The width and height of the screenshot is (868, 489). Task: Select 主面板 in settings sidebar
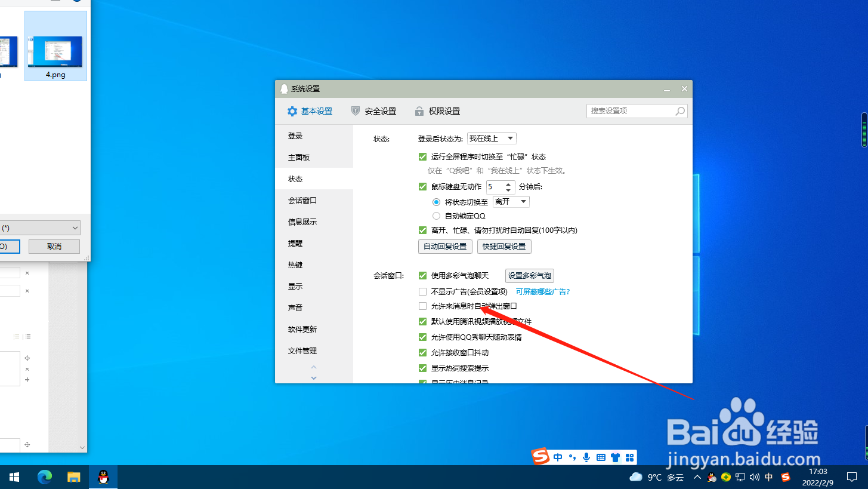pyautogui.click(x=314, y=158)
